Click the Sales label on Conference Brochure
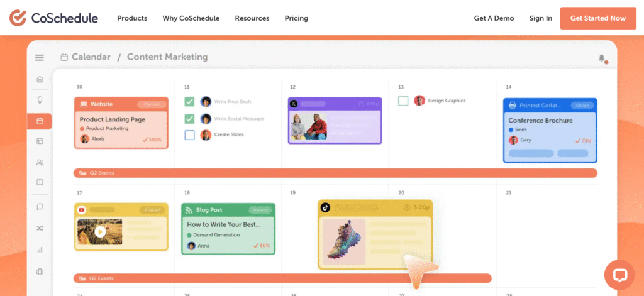This screenshot has height=296, width=644. (521, 129)
